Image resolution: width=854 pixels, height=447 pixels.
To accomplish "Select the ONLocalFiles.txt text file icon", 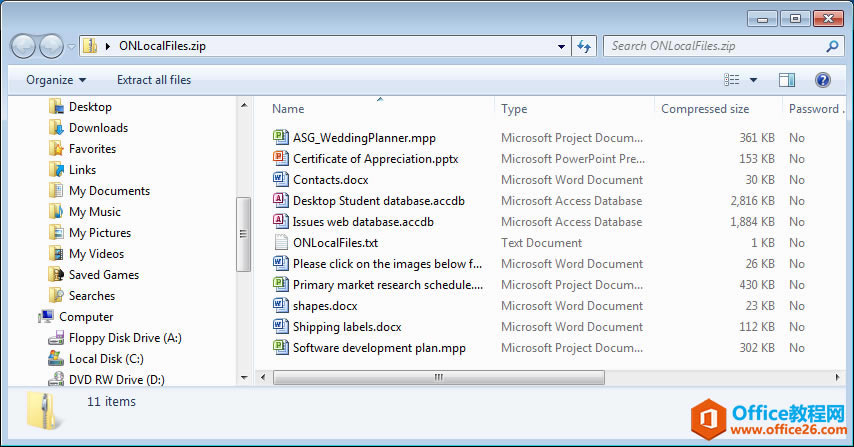I will pyautogui.click(x=280, y=243).
